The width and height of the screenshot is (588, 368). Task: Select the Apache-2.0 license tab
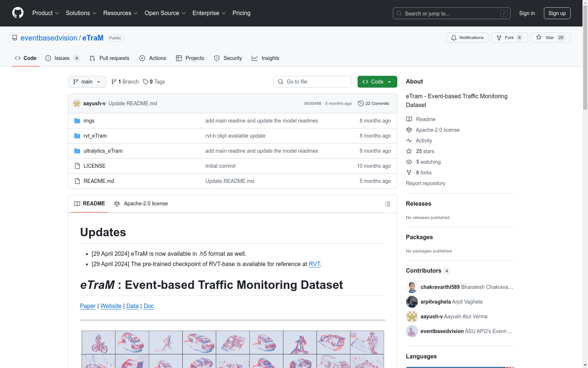[141, 204]
